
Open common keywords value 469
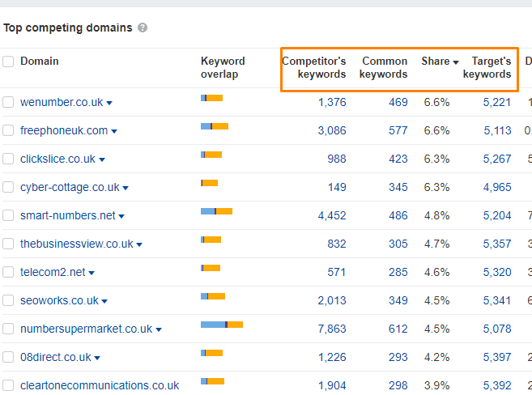coord(398,102)
